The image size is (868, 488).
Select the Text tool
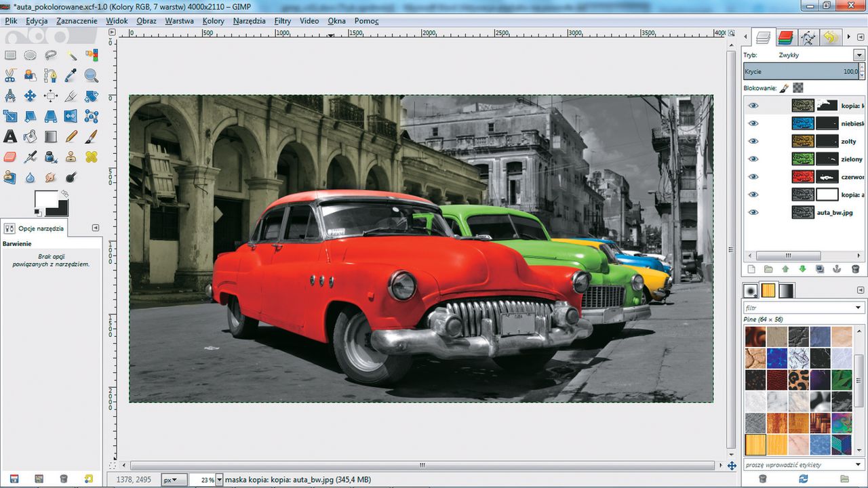[10, 136]
